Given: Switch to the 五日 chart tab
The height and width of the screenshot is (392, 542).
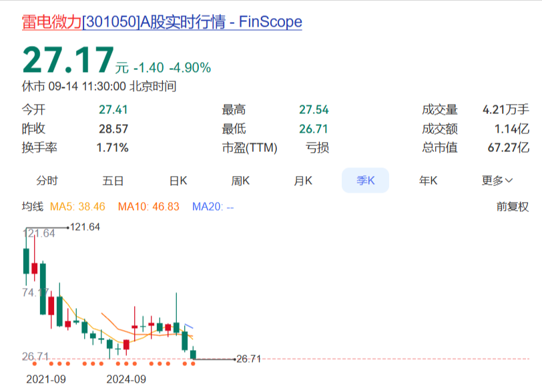Looking at the screenshot, I should (x=113, y=180).
